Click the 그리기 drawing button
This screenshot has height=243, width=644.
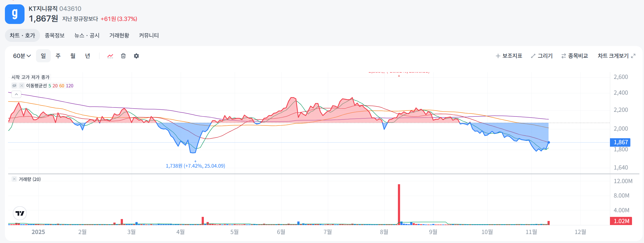point(542,56)
